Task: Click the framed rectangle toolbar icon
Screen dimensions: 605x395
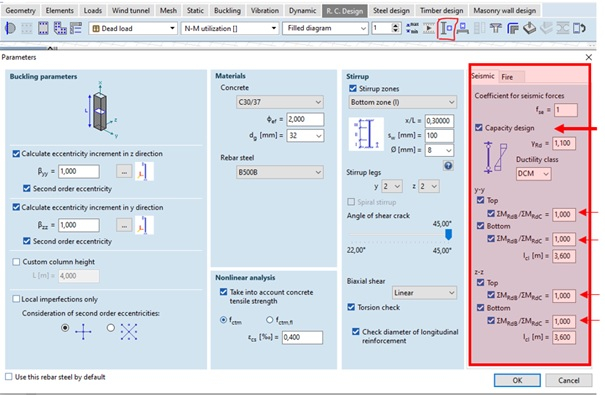Action: click(x=43, y=28)
